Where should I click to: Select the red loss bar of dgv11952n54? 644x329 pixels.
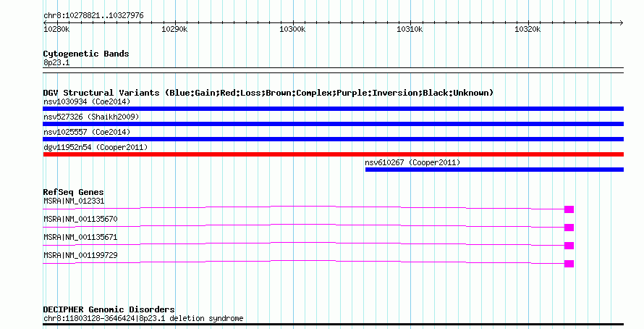click(x=333, y=154)
